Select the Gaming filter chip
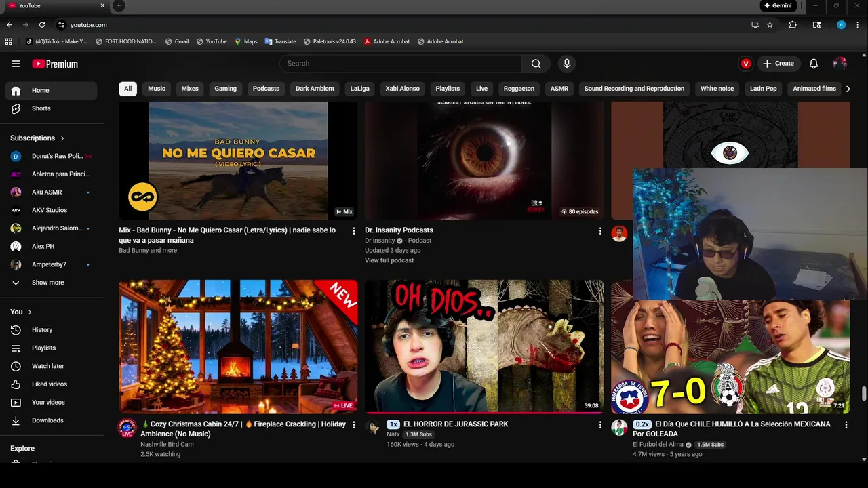Viewport: 868px width, 488px height. click(226, 89)
